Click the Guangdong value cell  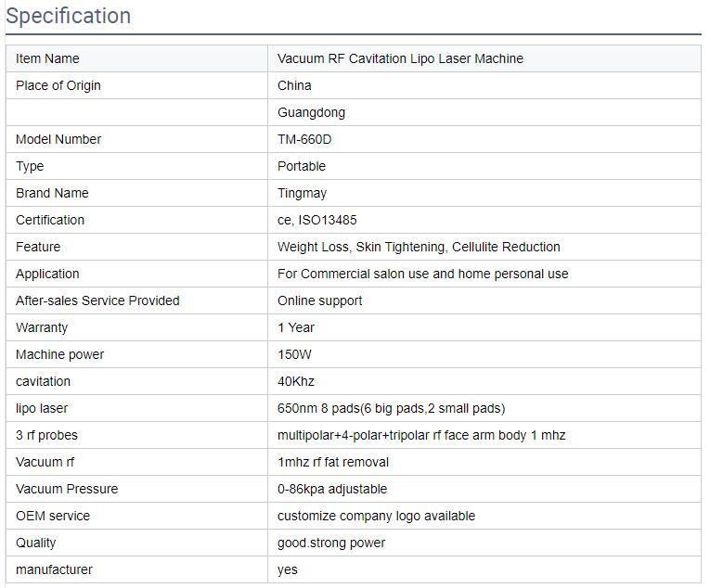pyautogui.click(x=311, y=112)
